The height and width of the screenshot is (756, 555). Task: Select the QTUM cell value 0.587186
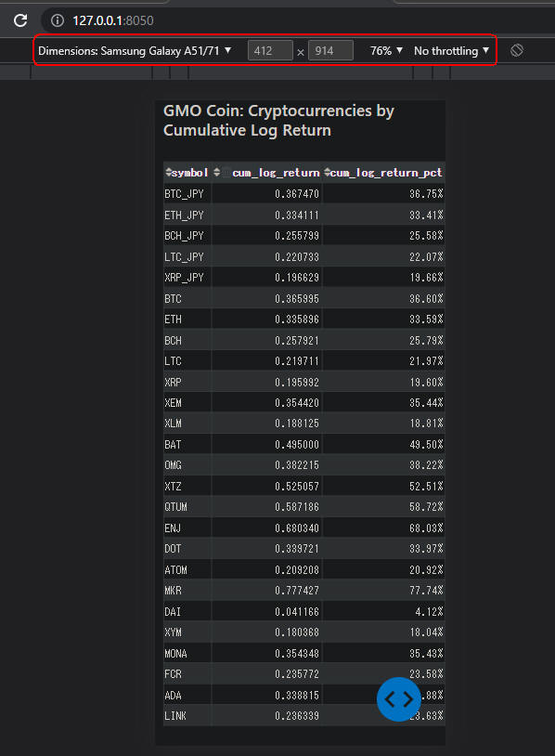click(267, 507)
